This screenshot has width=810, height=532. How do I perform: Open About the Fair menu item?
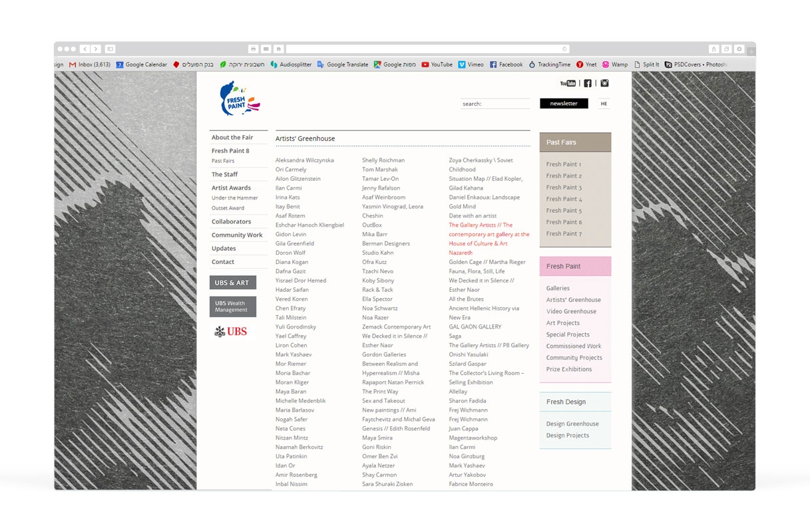tap(232, 138)
